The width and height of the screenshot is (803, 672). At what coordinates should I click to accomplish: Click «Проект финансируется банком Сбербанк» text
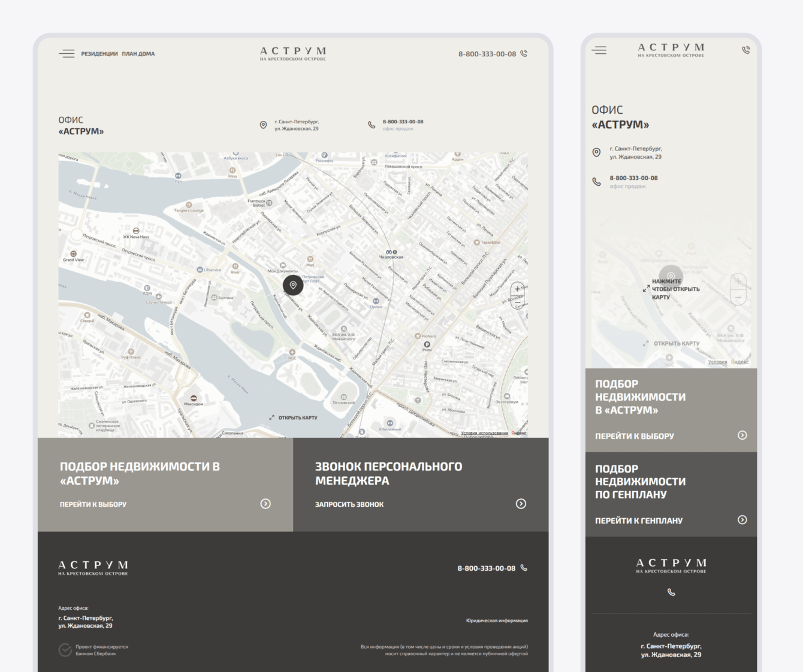(x=102, y=650)
